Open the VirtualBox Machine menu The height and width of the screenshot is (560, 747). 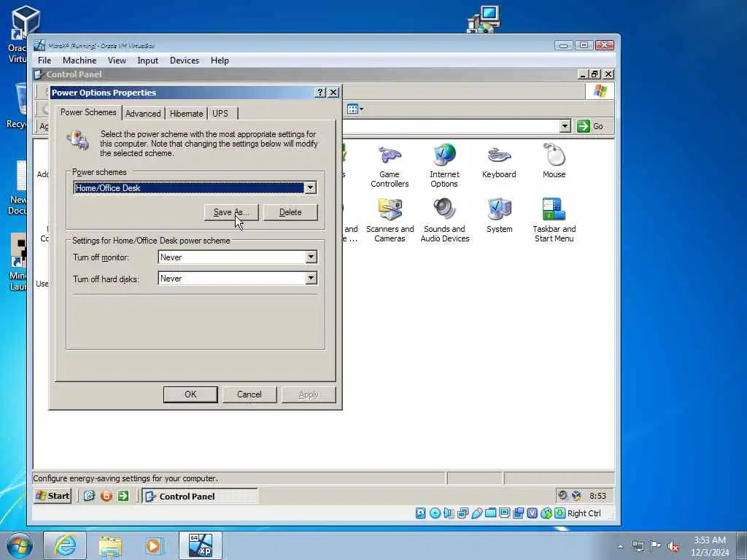point(80,61)
